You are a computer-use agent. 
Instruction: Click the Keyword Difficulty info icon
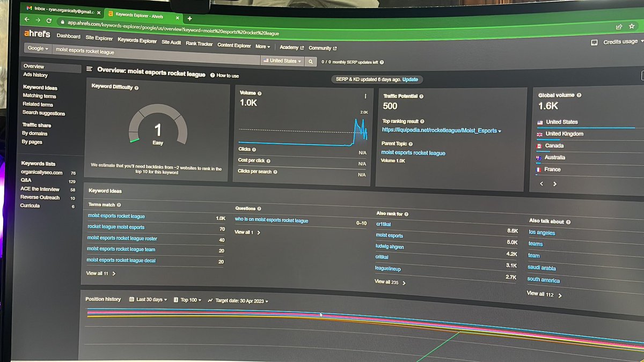136,87
